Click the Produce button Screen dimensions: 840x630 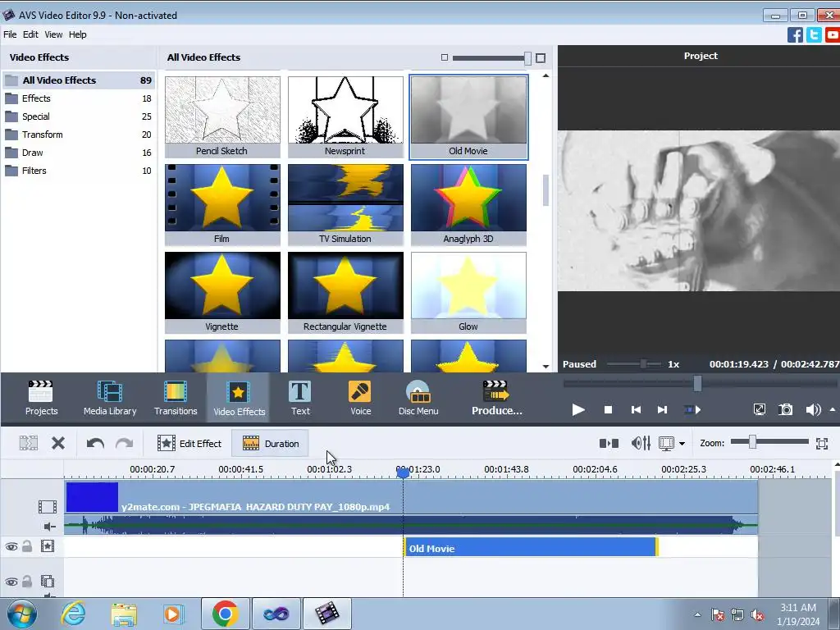[496, 398]
